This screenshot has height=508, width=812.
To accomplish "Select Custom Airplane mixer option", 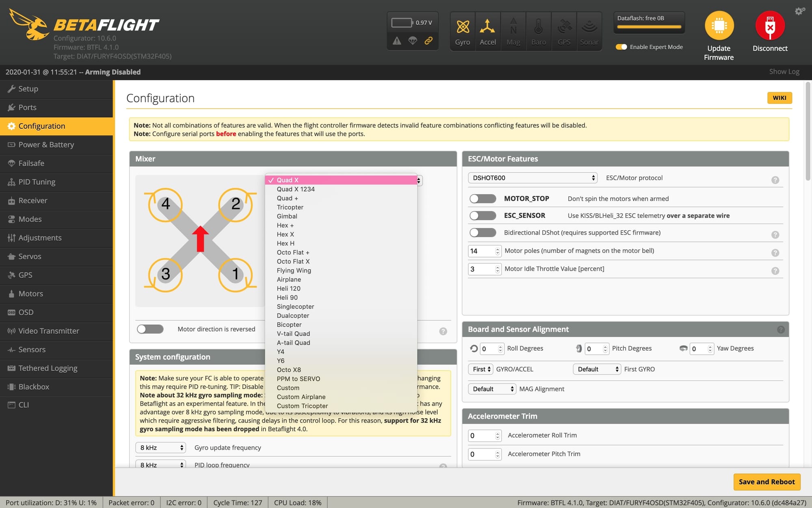I will tap(341, 397).
